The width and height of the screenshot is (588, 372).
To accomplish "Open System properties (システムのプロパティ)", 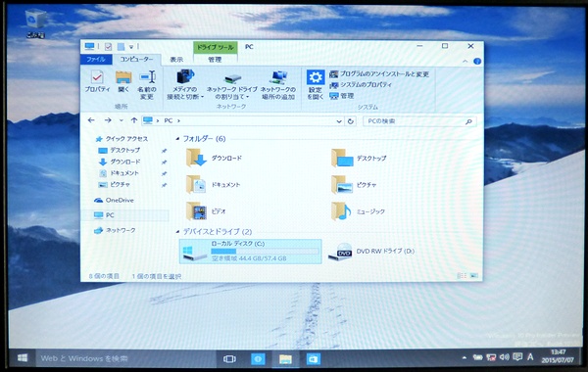I will pyautogui.click(x=361, y=85).
